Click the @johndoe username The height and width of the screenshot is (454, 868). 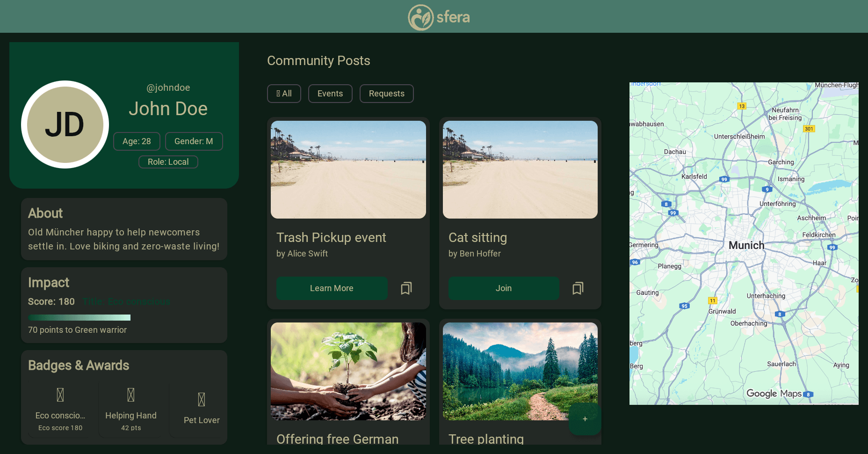click(x=168, y=88)
